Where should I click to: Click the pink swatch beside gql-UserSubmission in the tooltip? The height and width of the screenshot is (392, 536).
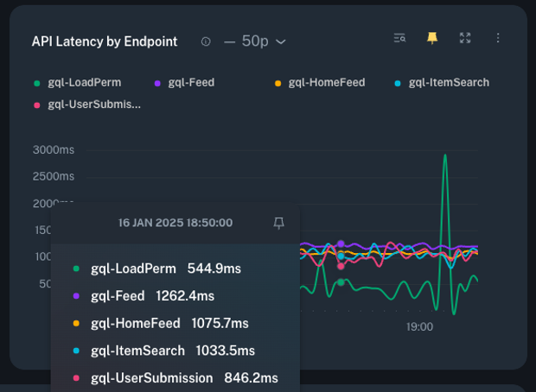76,378
